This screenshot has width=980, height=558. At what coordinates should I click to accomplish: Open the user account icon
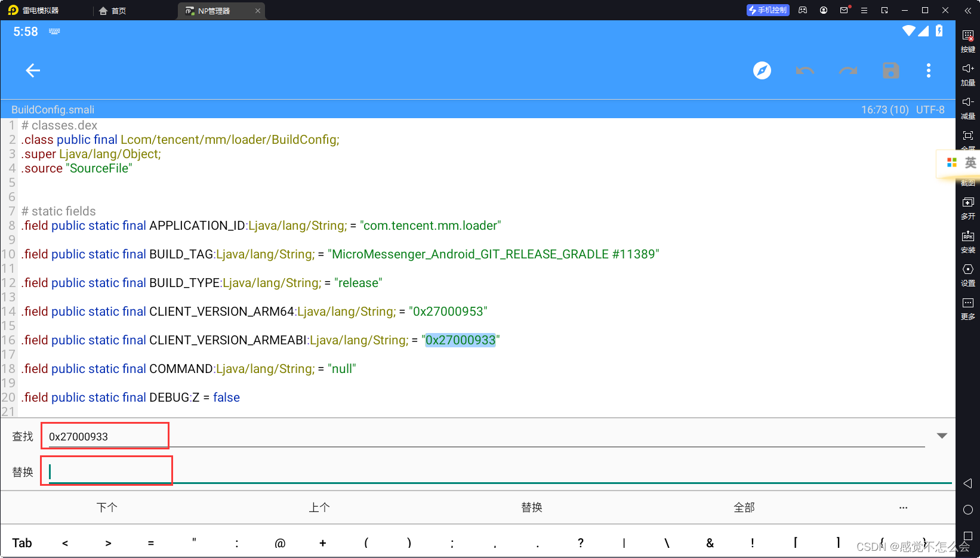click(824, 10)
